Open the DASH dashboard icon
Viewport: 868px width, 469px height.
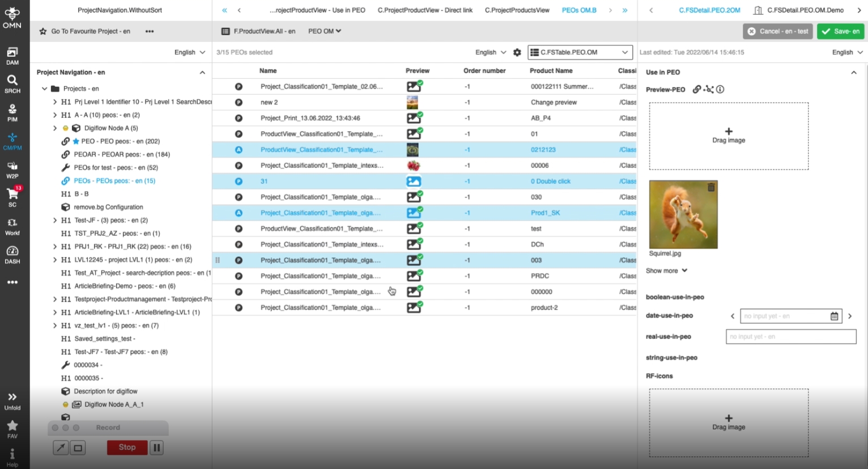pyautogui.click(x=12, y=254)
